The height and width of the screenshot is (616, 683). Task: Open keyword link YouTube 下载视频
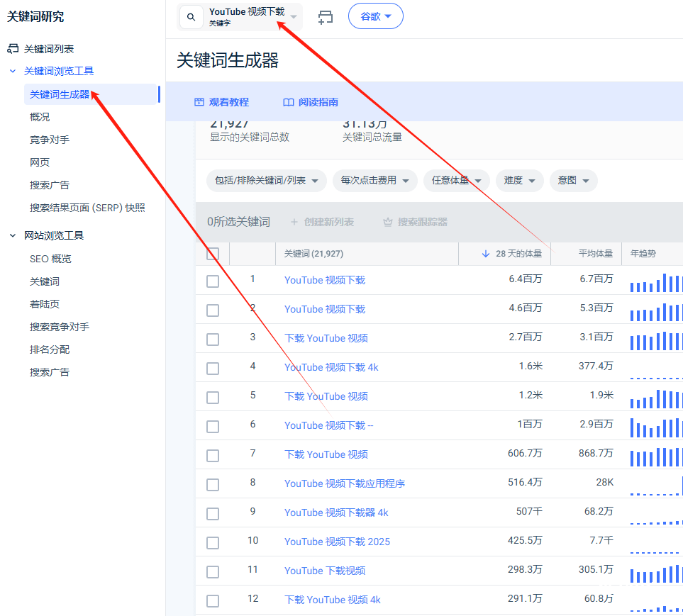pos(325,571)
